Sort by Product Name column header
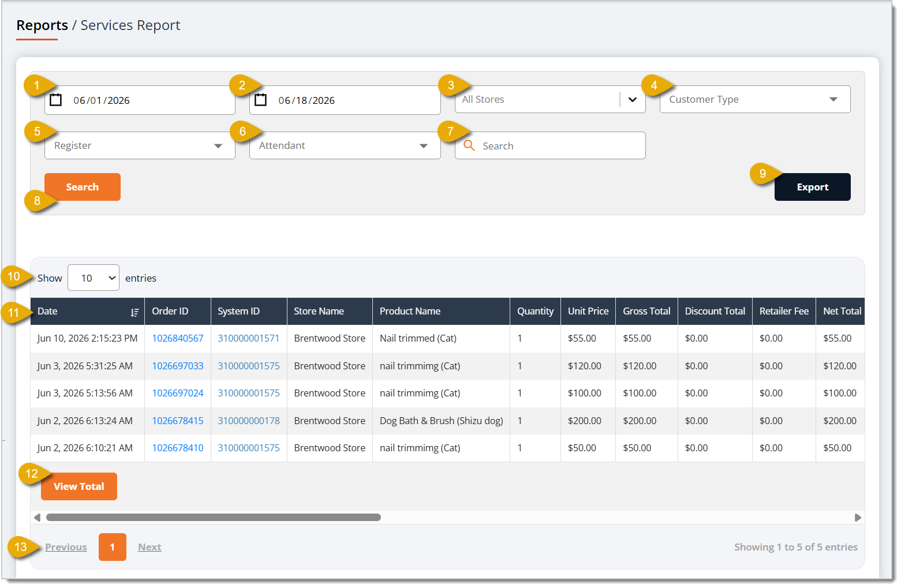The height and width of the screenshot is (588, 901). [x=441, y=311]
